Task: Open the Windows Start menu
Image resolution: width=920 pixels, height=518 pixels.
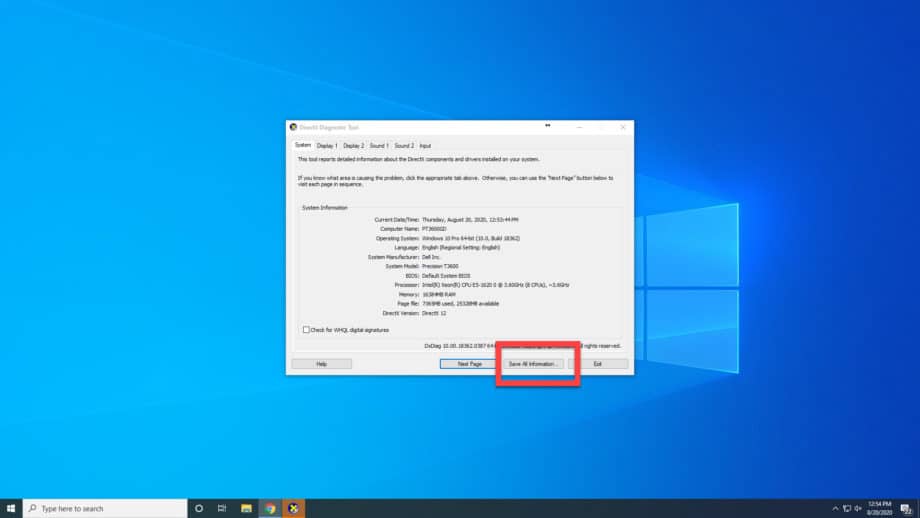Action: pos(11,508)
